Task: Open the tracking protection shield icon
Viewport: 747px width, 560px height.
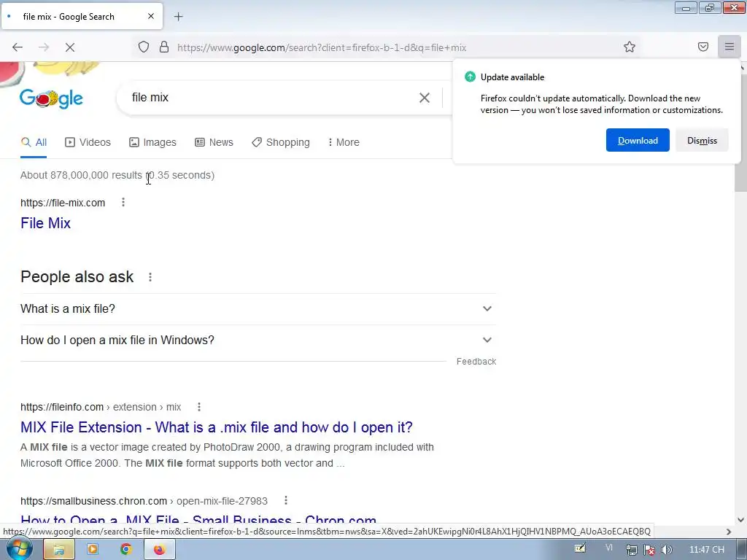Action: coord(144,47)
